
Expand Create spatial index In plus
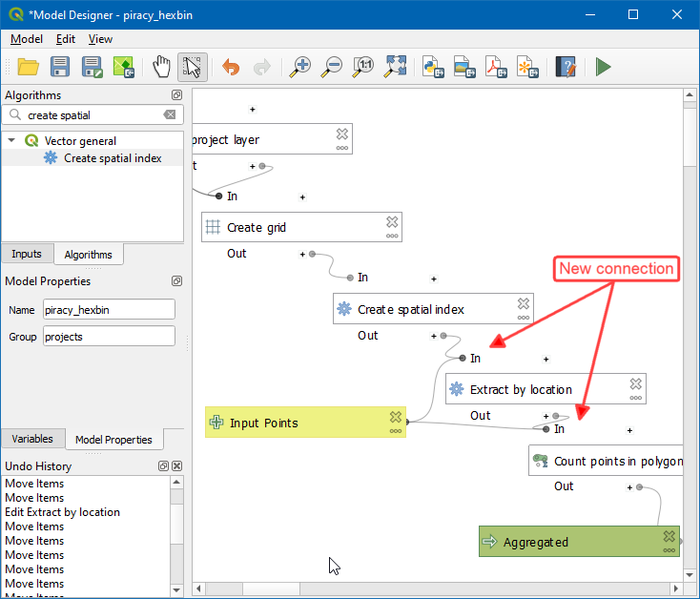[x=434, y=279]
